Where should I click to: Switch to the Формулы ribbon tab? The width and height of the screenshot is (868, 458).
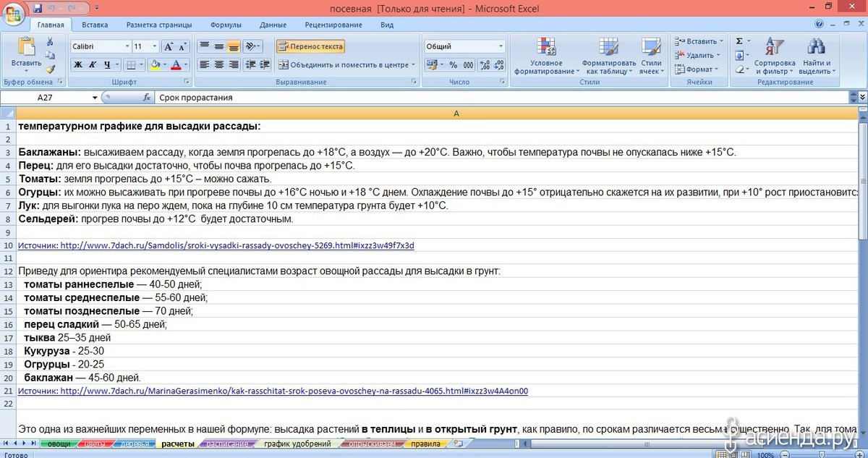(x=226, y=25)
